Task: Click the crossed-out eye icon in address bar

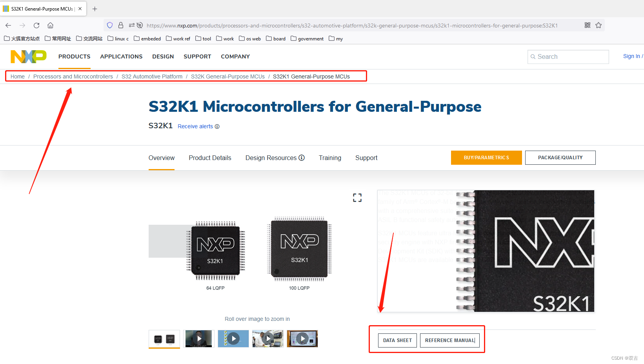Action: tap(140, 25)
